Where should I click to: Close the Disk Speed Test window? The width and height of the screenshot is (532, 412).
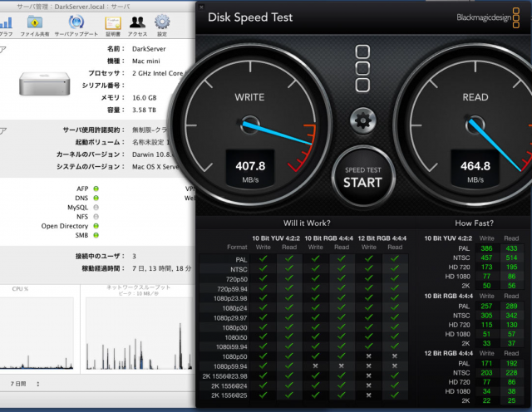pos(201,7)
